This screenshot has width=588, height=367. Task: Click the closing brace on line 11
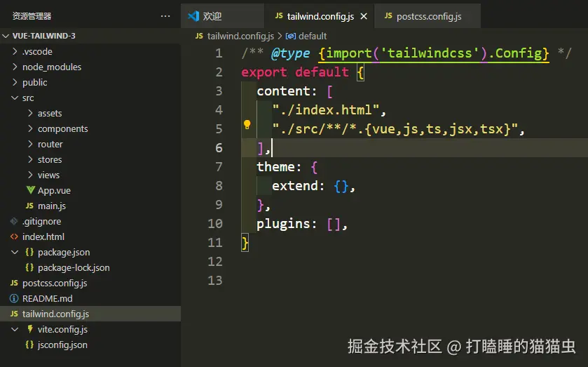245,243
